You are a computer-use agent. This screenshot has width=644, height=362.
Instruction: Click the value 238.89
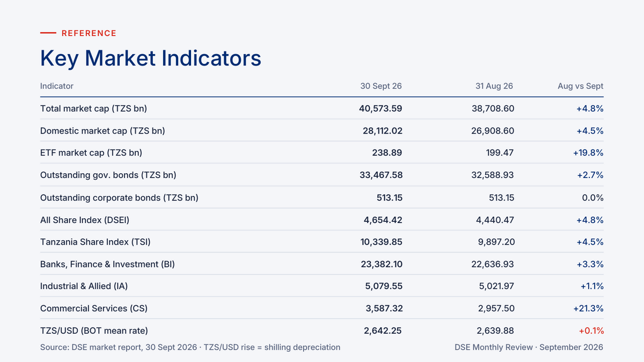coord(387,153)
